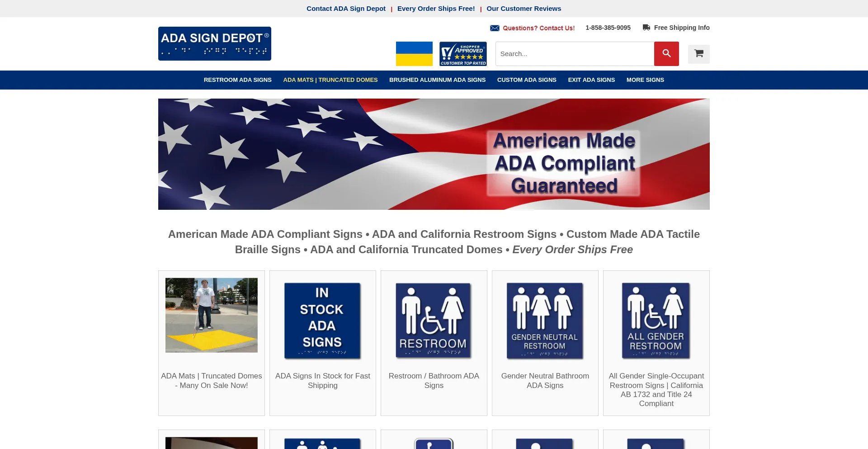Click the American Made flag banner
Image resolution: width=868 pixels, height=449 pixels.
pyautogui.click(x=434, y=154)
